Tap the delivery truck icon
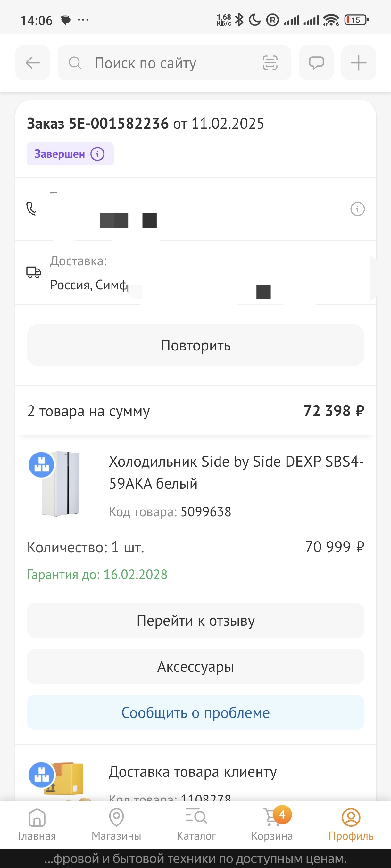Viewport: 391px width, 868px height. tap(33, 272)
